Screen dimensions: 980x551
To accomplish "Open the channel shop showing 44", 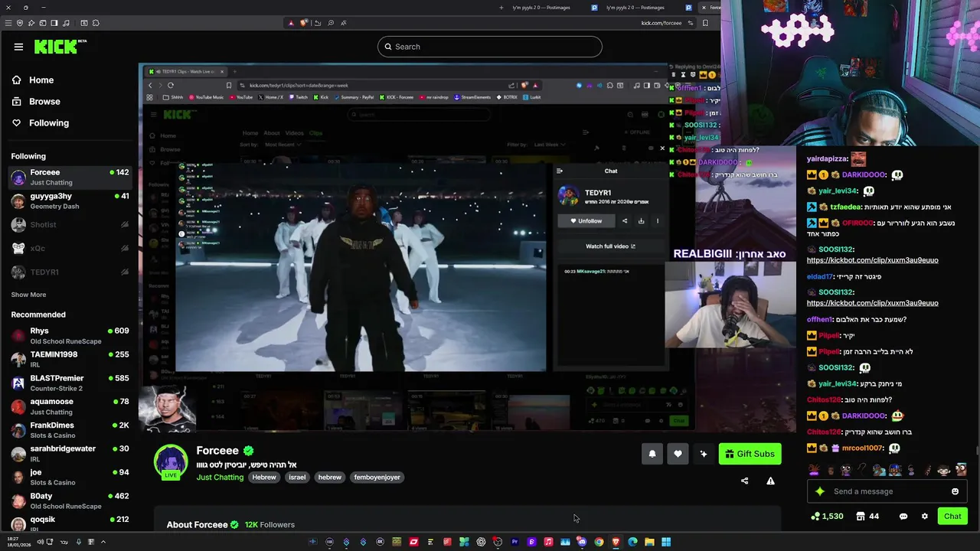I will point(867,517).
